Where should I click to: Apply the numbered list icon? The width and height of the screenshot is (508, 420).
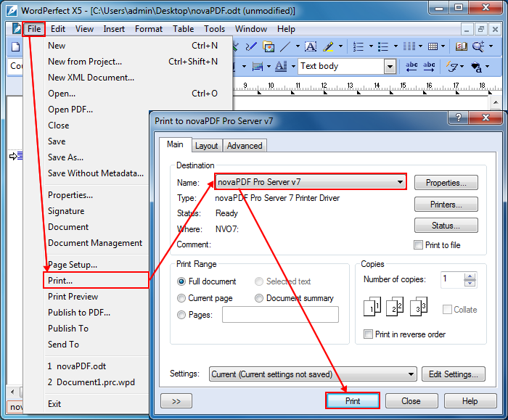point(358,47)
